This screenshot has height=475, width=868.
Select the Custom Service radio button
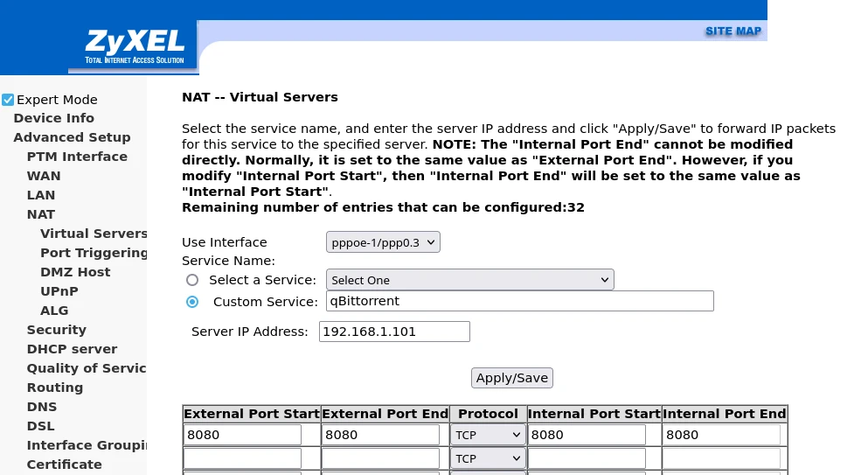[x=192, y=302]
